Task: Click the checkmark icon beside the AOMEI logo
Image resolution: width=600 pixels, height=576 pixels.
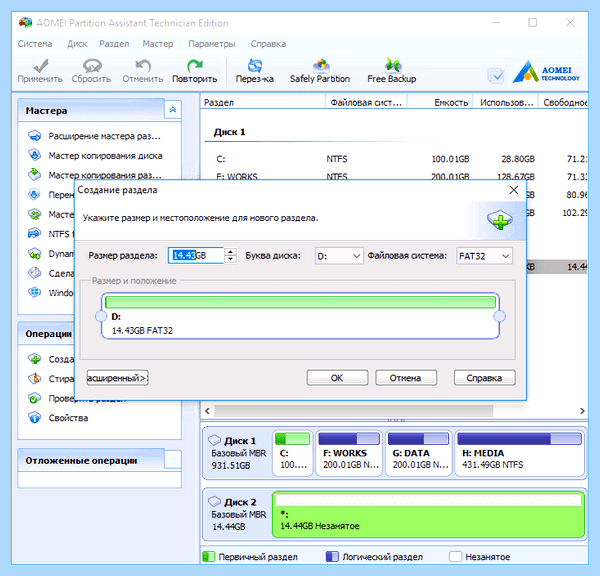Action: coord(497,76)
